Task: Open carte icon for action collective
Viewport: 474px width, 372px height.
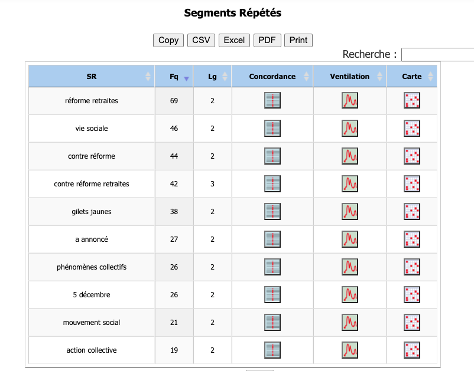Action: point(412,350)
